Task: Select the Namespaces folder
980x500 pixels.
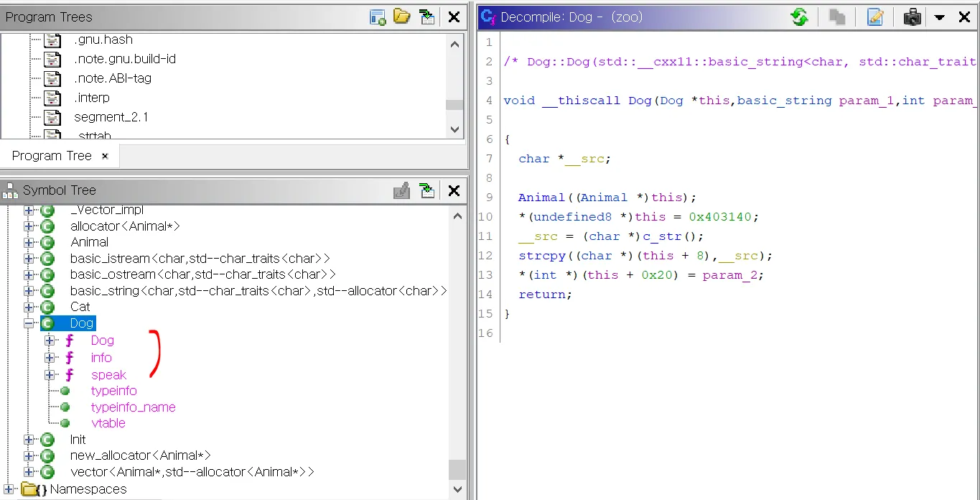Action: (x=88, y=489)
